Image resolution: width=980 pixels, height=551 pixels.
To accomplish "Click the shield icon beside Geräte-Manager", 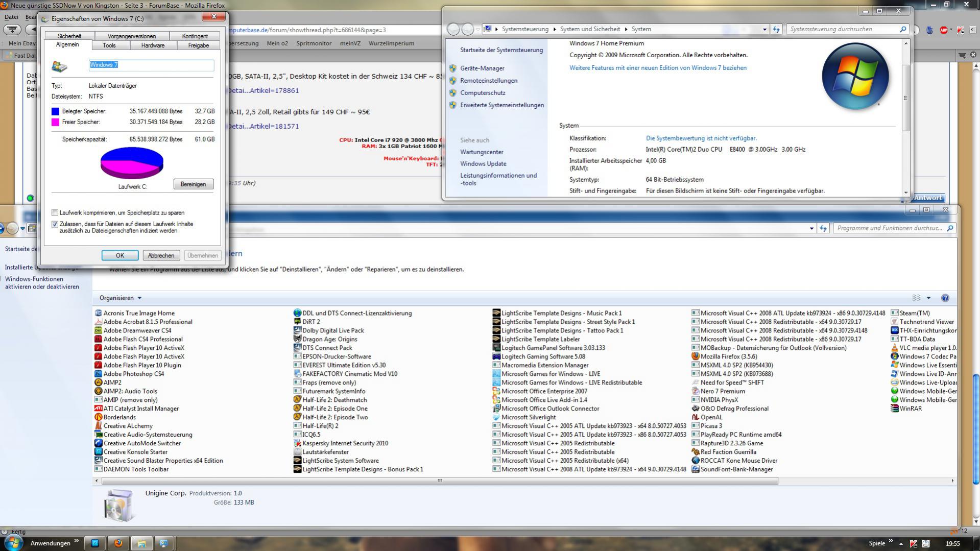I will (452, 68).
